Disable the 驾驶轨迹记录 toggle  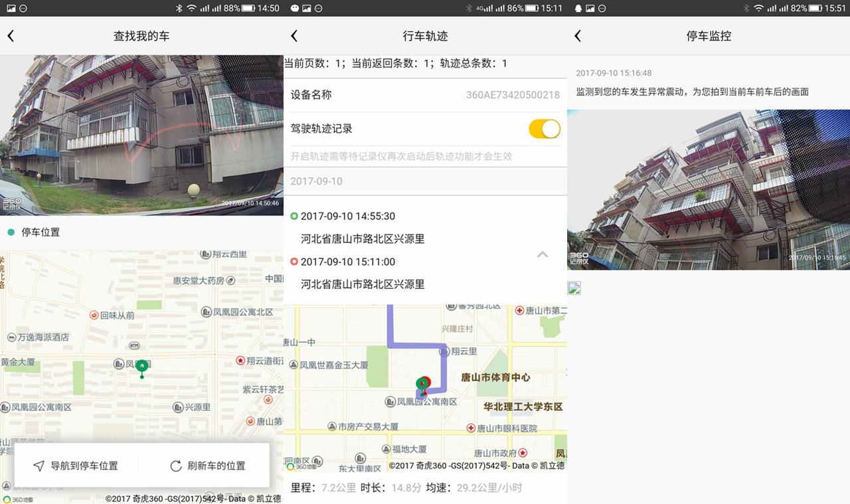coord(545,129)
